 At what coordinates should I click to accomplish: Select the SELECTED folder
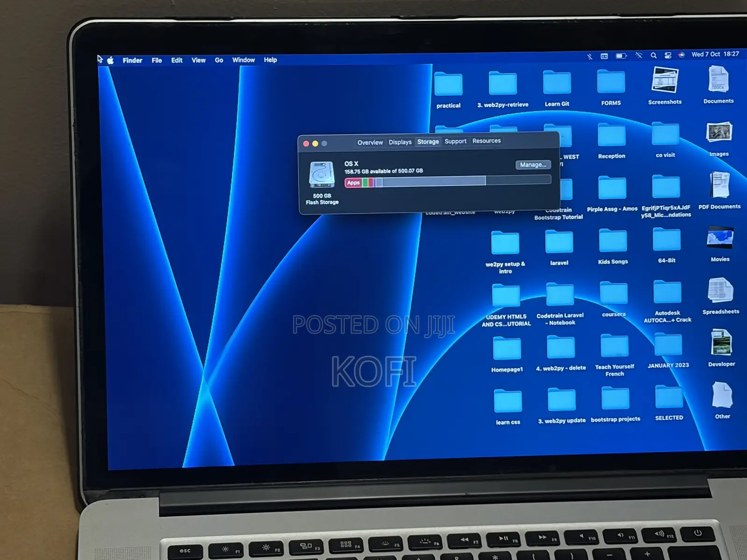point(669,398)
